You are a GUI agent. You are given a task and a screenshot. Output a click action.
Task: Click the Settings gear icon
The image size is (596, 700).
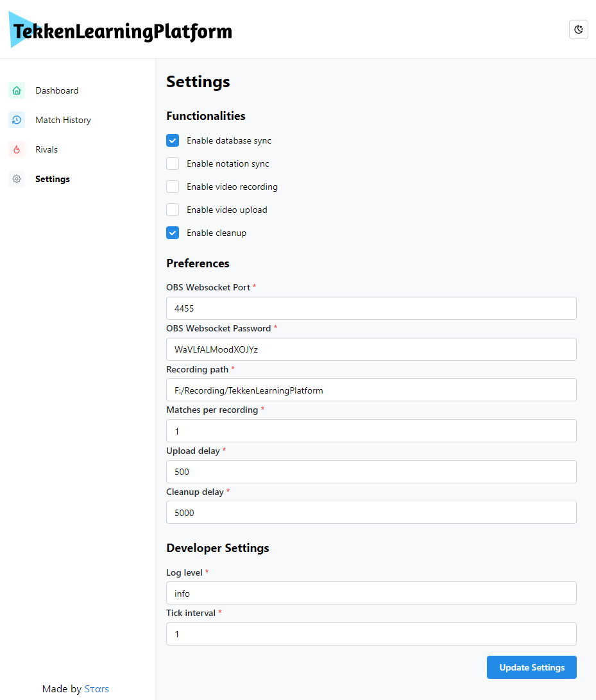(x=17, y=179)
